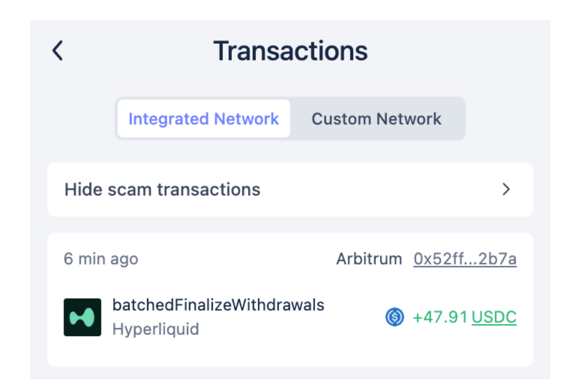570x392 pixels.
Task: Switch to the Integrated Network tab
Action: coord(204,119)
